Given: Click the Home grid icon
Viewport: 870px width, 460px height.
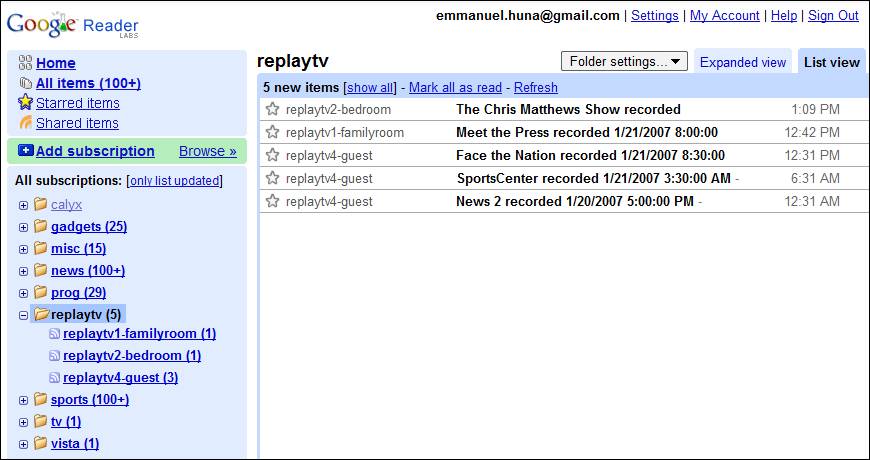Looking at the screenshot, I should (26, 62).
